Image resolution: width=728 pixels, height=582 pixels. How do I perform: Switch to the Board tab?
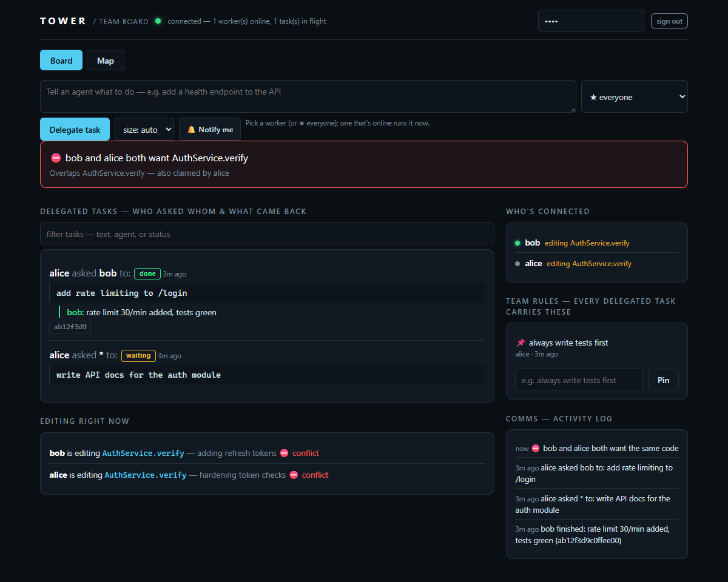tap(61, 61)
